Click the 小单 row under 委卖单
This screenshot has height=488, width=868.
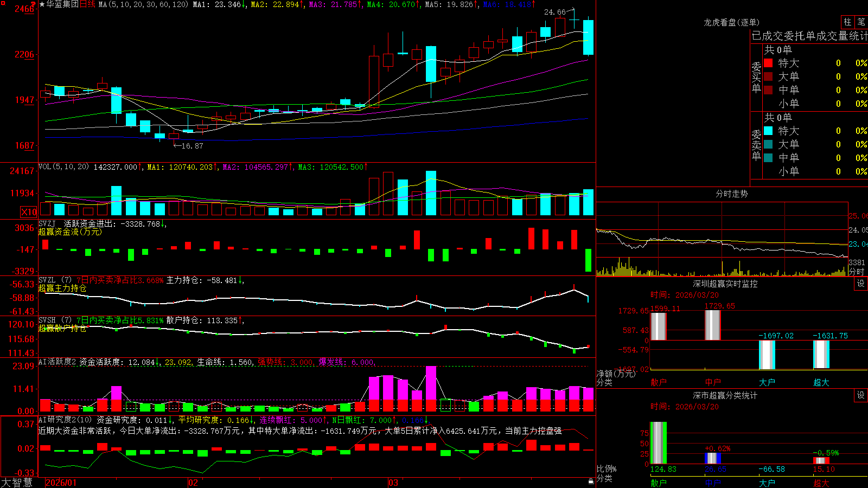[x=815, y=171]
